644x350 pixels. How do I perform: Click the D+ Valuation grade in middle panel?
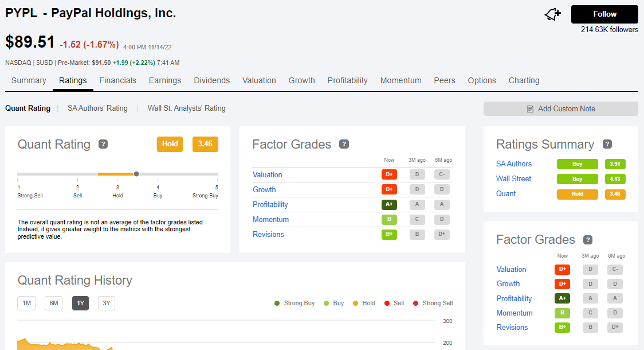390,174
